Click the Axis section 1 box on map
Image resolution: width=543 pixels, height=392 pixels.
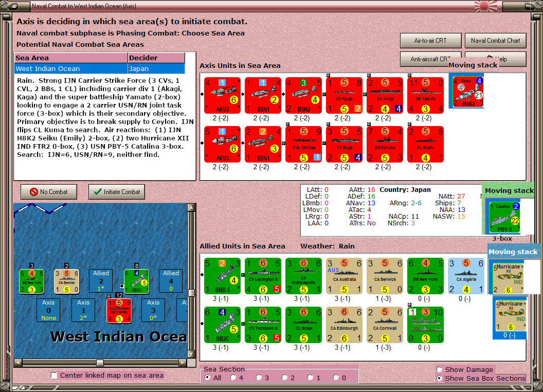83,310
